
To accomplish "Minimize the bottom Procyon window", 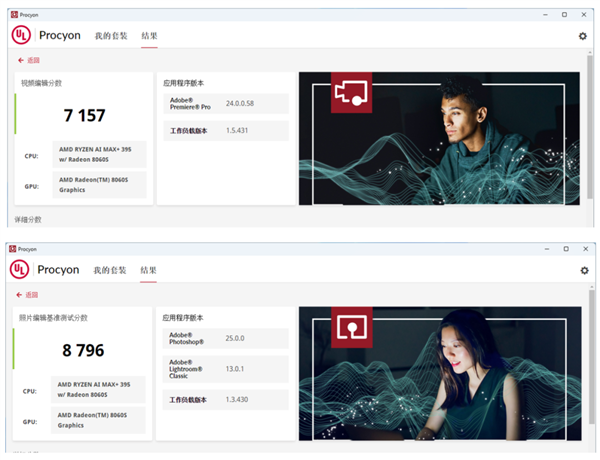I will (x=543, y=249).
